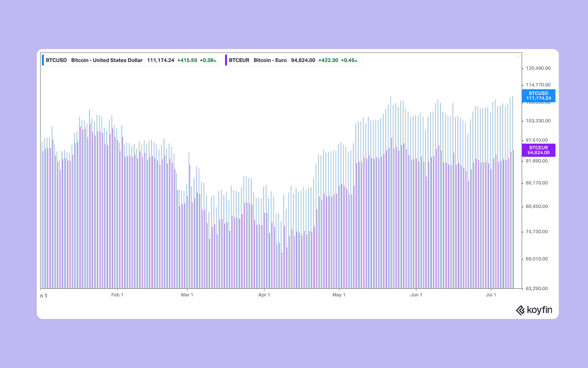Click the Jun 1 date axis label
Viewport: 588px width, 368px height.
(416, 295)
